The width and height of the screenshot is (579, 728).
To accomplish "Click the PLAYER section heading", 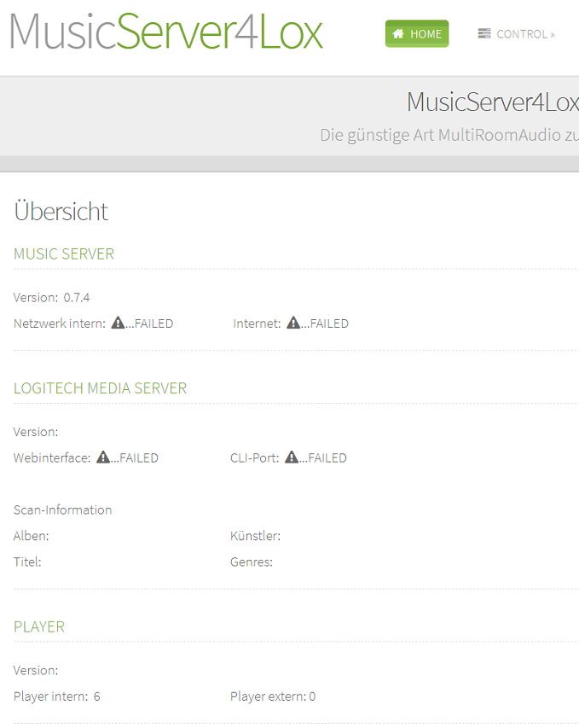I will tap(39, 626).
